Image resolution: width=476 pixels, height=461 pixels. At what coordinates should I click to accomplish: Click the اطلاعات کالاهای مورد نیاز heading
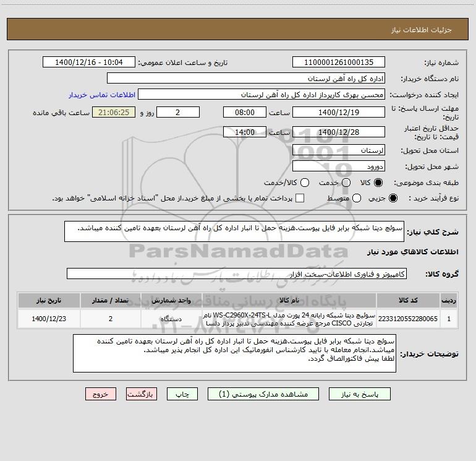[413, 252]
